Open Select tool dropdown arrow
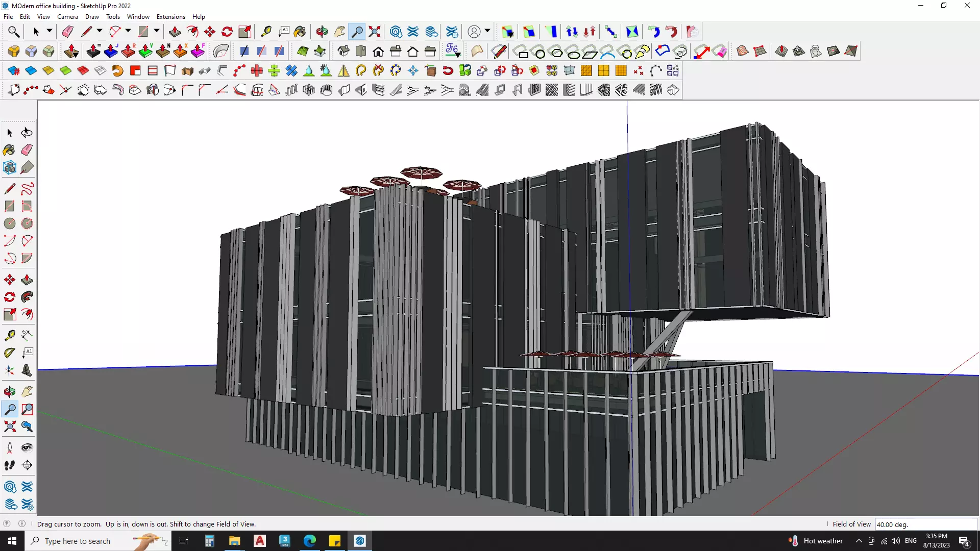 50,31
